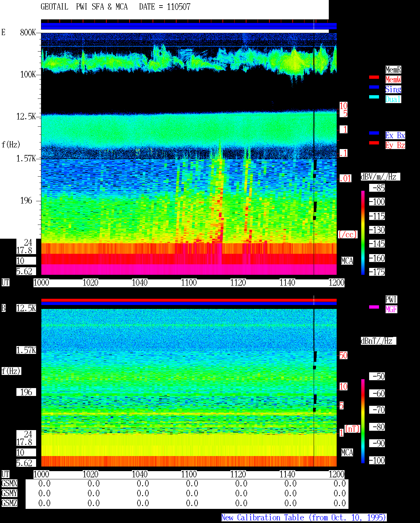
Task: Click the 1.57K label in the B panel
Action: pos(26,350)
